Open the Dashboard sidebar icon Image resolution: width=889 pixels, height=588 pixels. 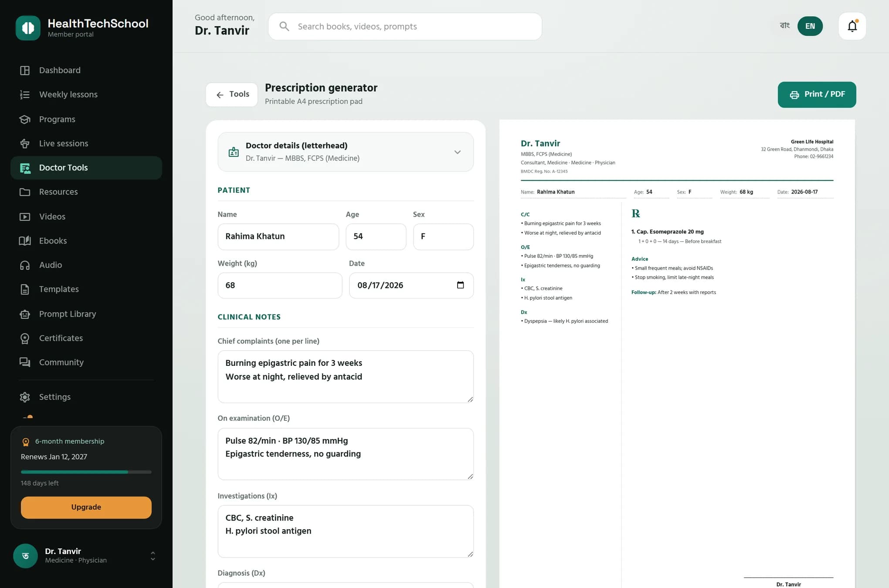(x=25, y=70)
